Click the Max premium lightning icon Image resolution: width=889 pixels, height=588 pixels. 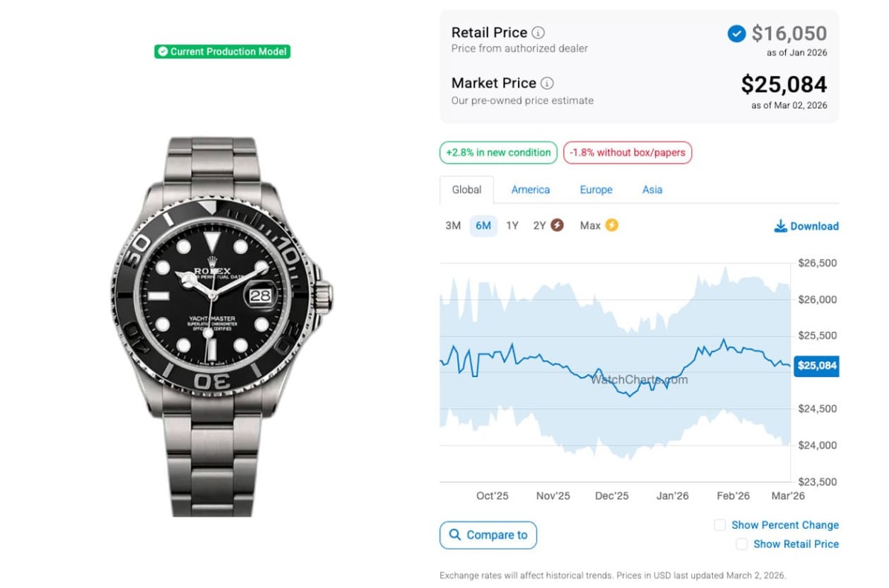[611, 225]
